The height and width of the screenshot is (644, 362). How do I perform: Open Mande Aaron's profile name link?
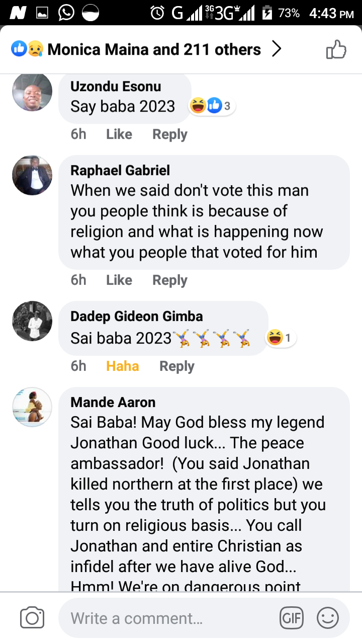(113, 402)
